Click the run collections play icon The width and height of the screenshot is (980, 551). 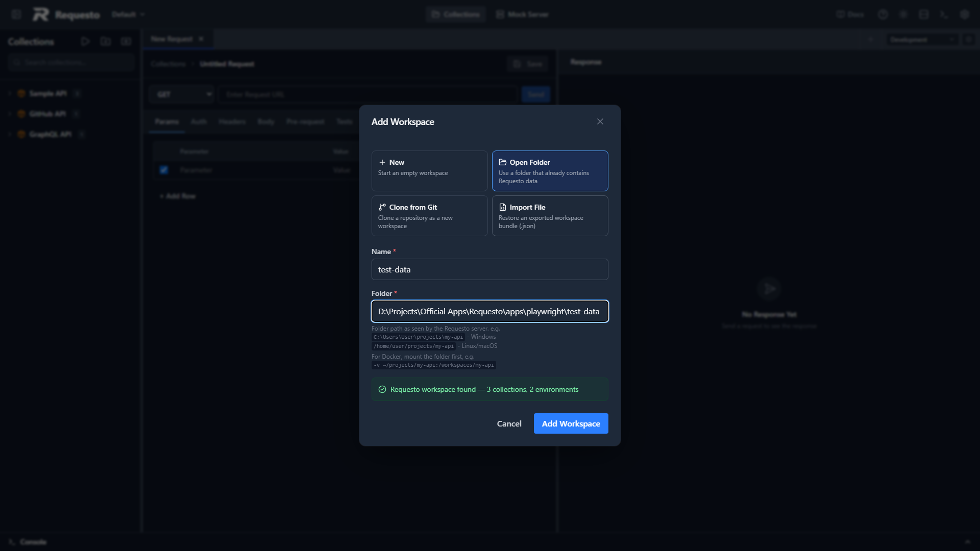[x=85, y=41]
